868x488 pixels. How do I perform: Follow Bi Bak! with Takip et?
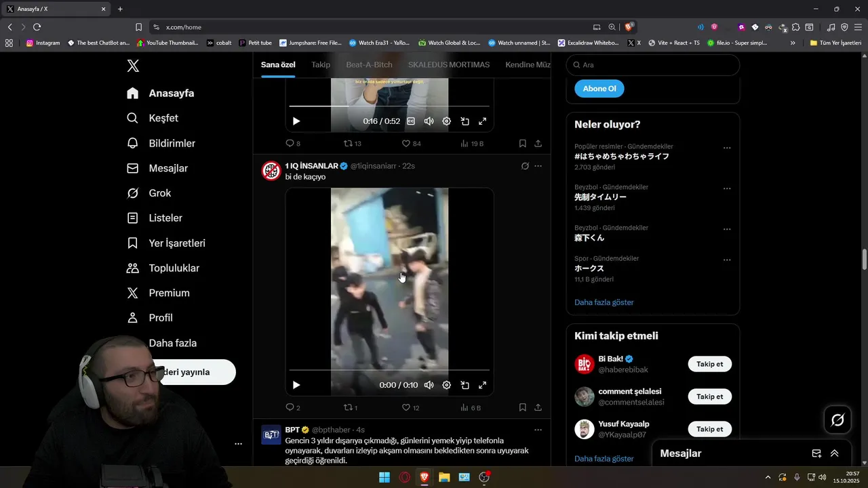coord(710,364)
